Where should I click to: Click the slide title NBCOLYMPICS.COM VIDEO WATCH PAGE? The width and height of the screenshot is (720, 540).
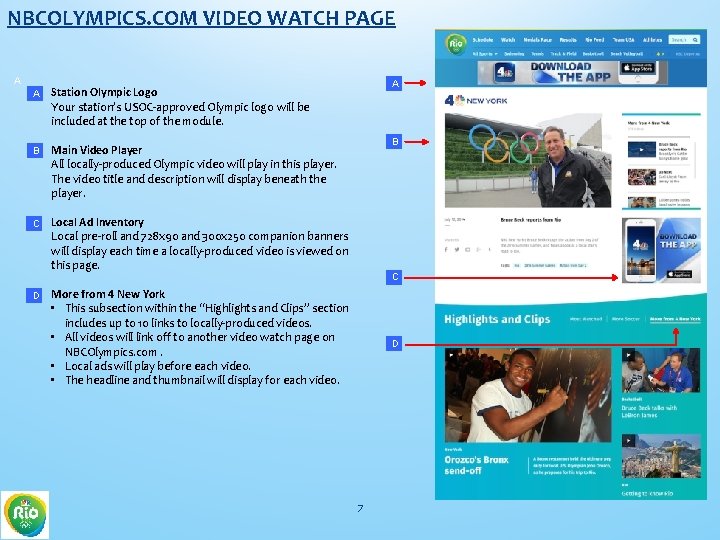pos(201,18)
